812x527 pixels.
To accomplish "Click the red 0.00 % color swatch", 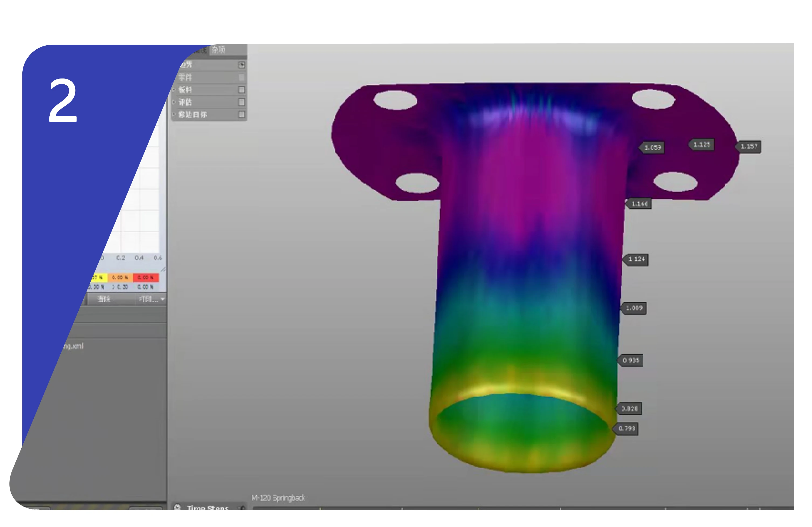I will 146,278.
